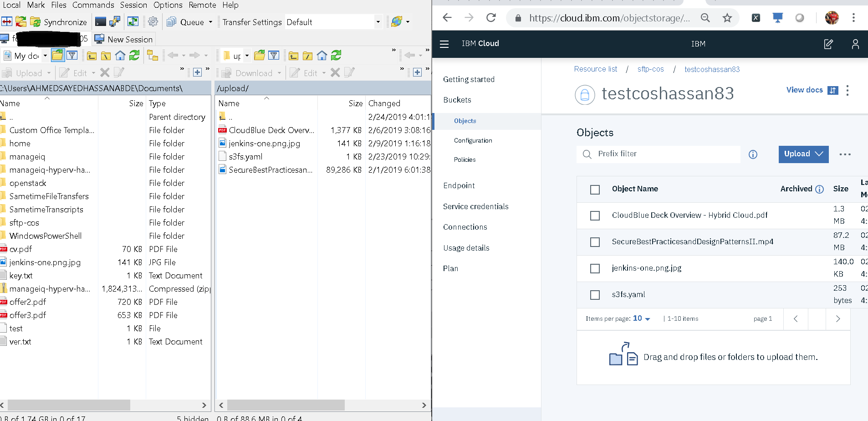Refresh the local panel
Screen dimensions: 868x421
[x=134, y=56]
